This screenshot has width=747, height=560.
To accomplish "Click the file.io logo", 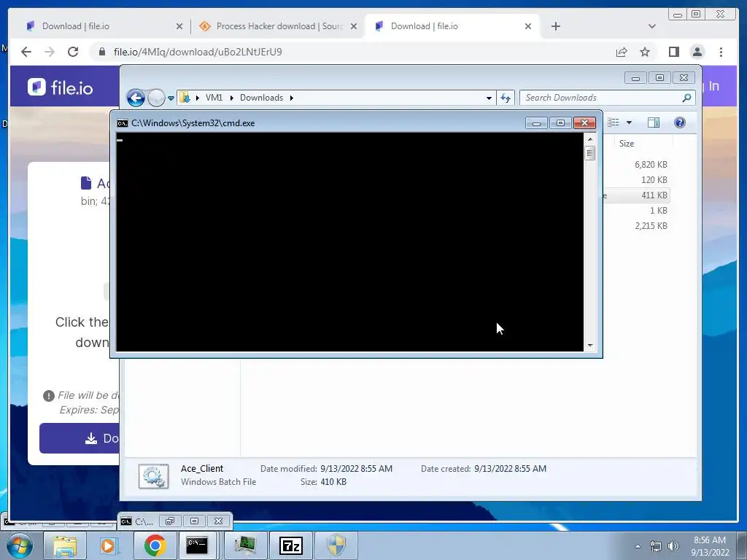I will pyautogui.click(x=60, y=87).
